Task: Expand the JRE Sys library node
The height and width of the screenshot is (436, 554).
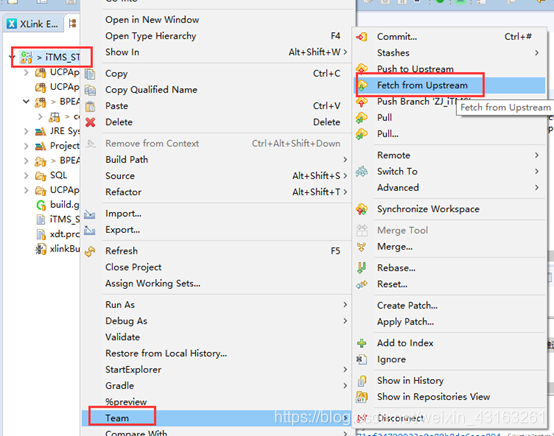Action: (x=26, y=131)
